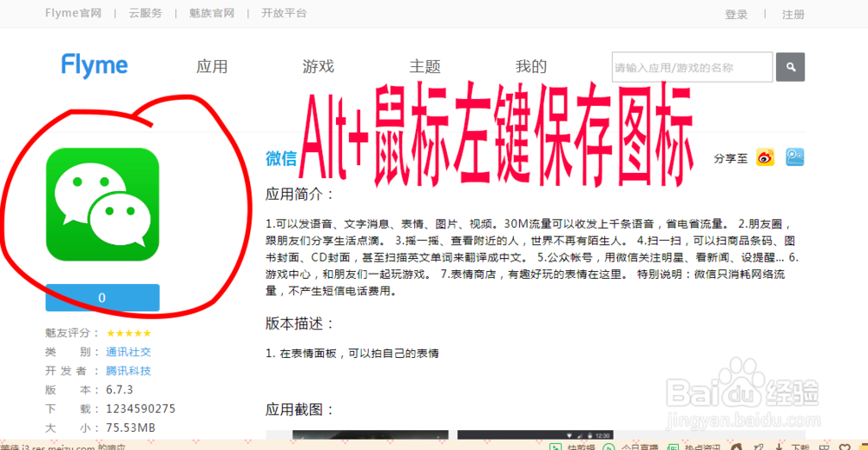
Task: Open the 应用 navigation tab
Action: click(x=212, y=67)
